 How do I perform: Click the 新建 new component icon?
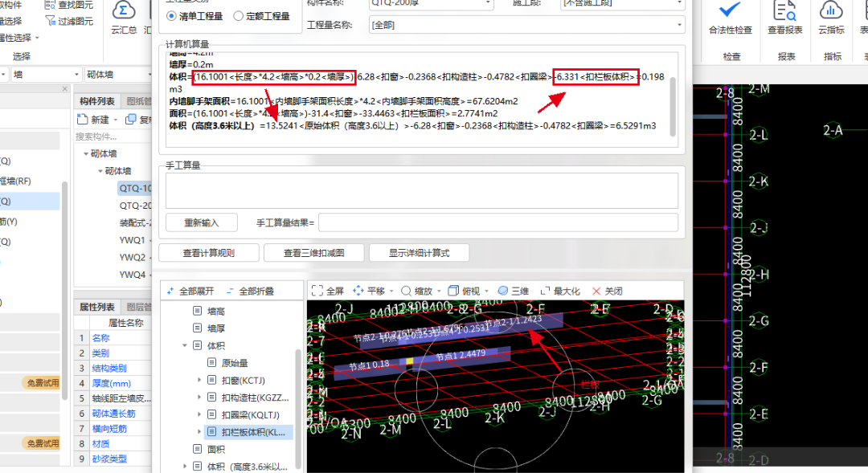pos(83,119)
